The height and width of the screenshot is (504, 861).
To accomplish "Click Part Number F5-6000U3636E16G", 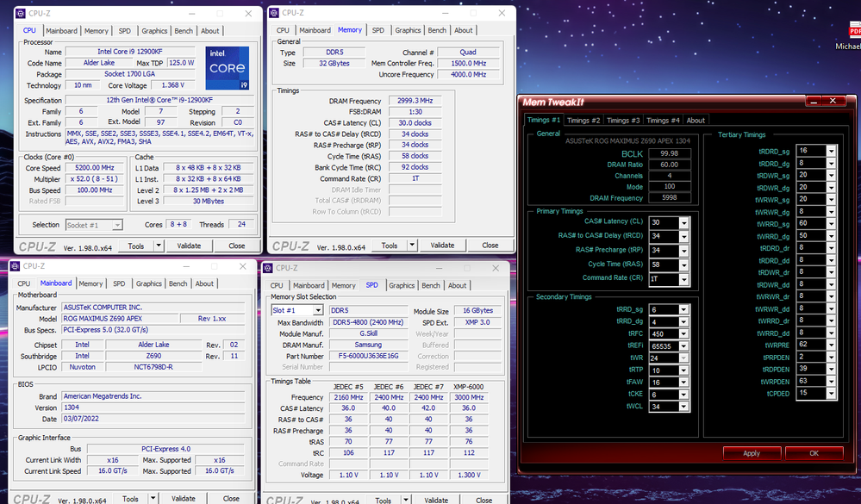I will (368, 356).
